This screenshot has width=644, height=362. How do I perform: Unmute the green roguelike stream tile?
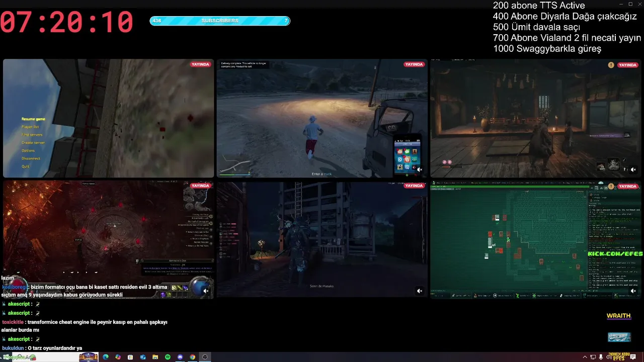(x=633, y=291)
